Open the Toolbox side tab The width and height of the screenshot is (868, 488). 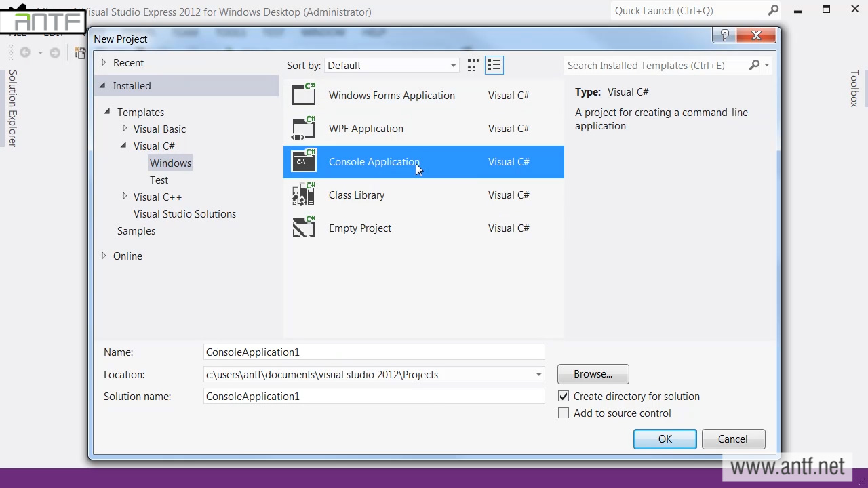coord(854,88)
